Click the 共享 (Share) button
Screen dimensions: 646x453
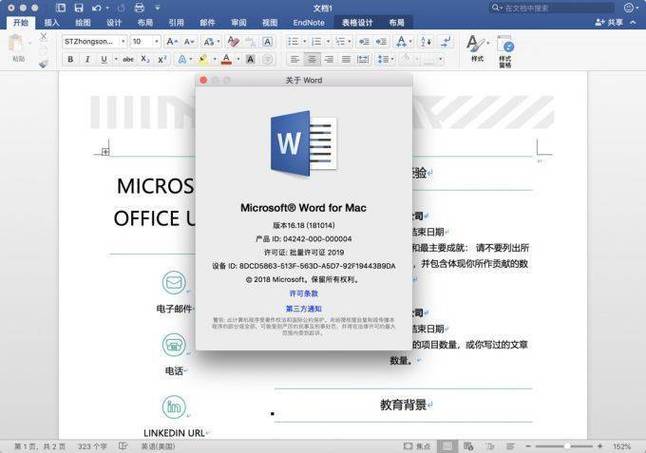609,22
